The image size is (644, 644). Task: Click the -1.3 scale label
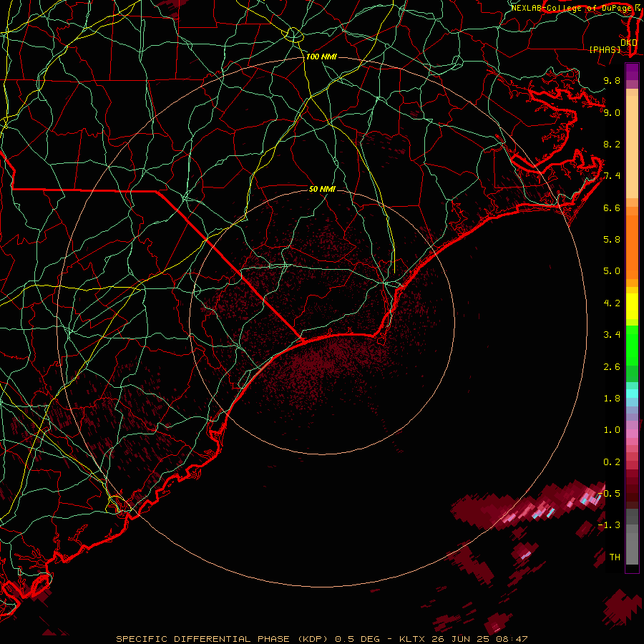(609, 525)
